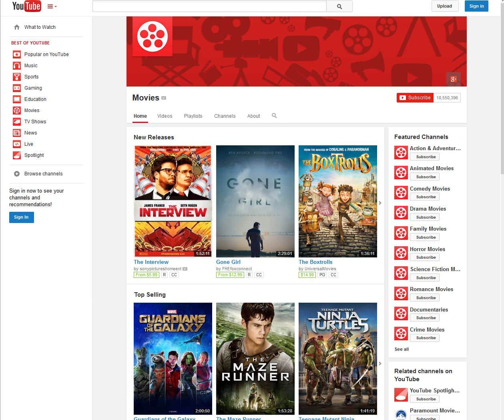The width and height of the screenshot is (504, 420).
Task: Click the blue Sign in button in header
Action: [x=476, y=6]
